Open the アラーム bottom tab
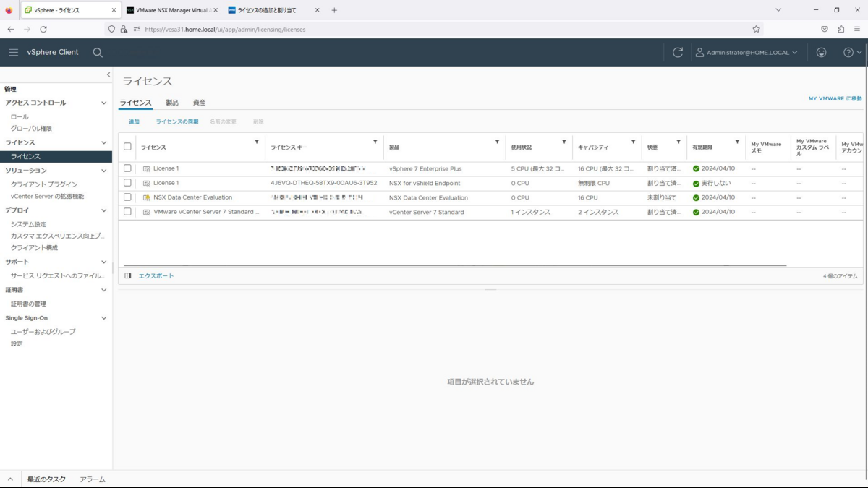The image size is (868, 488). 93,479
